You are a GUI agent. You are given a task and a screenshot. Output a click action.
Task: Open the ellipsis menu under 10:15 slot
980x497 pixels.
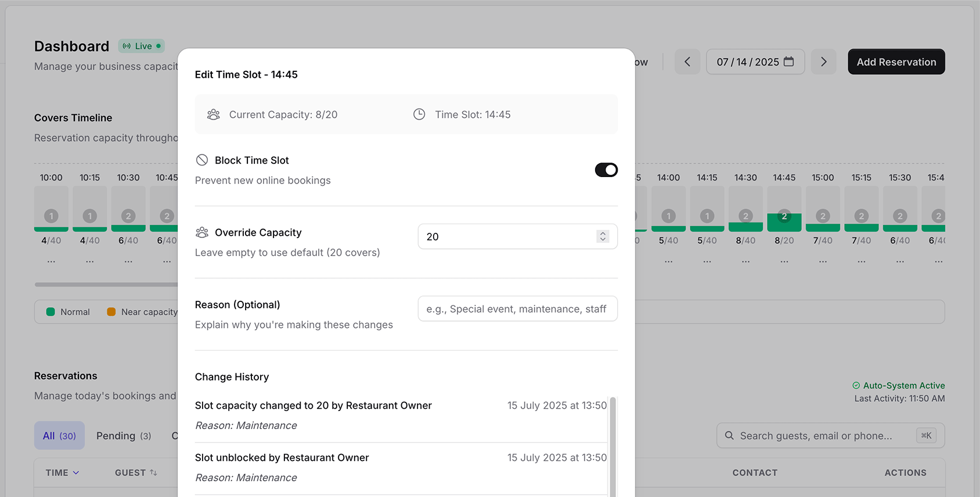point(89,262)
